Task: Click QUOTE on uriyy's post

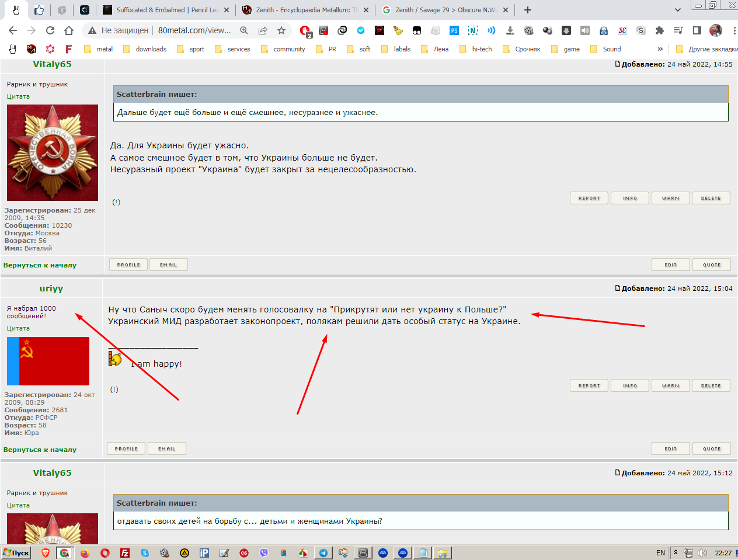Action: (x=712, y=448)
